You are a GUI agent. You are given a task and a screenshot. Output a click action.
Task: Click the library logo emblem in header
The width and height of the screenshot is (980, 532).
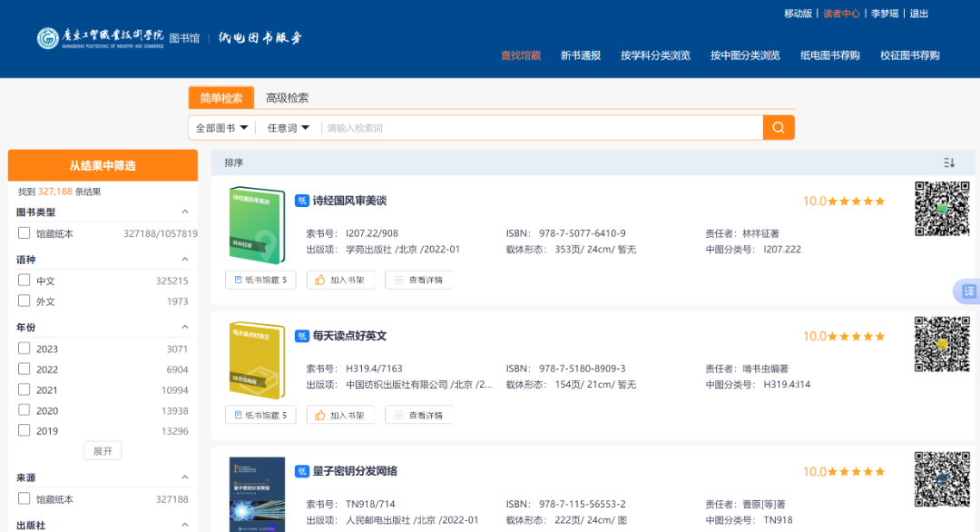pyautogui.click(x=47, y=38)
